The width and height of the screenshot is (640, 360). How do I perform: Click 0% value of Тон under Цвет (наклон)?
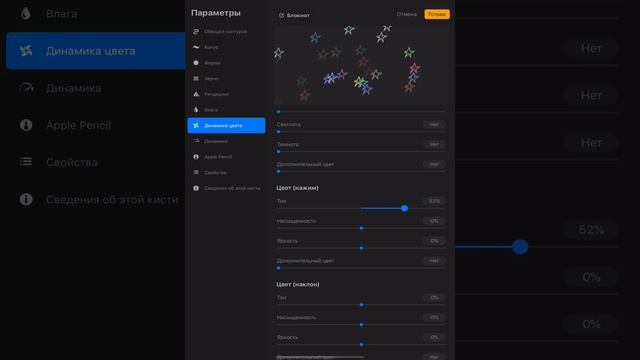click(x=434, y=298)
